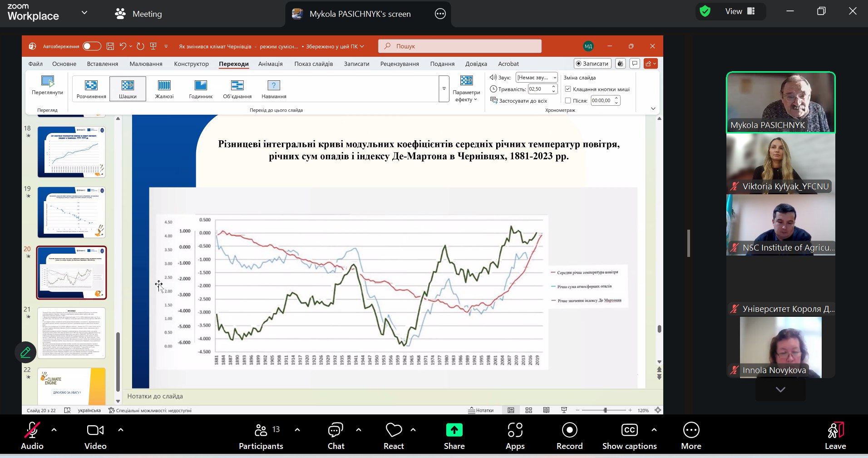
Task: Click the green Share screen icon
Action: click(454, 430)
